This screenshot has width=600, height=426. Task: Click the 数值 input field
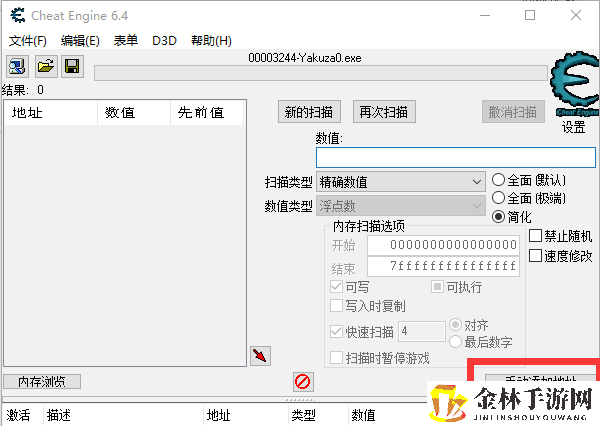point(456,157)
